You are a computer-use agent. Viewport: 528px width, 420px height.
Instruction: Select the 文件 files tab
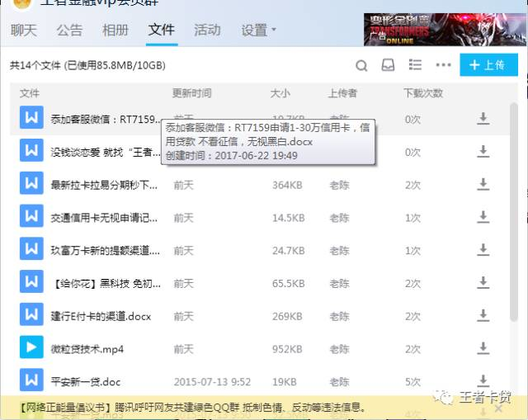[162, 30]
